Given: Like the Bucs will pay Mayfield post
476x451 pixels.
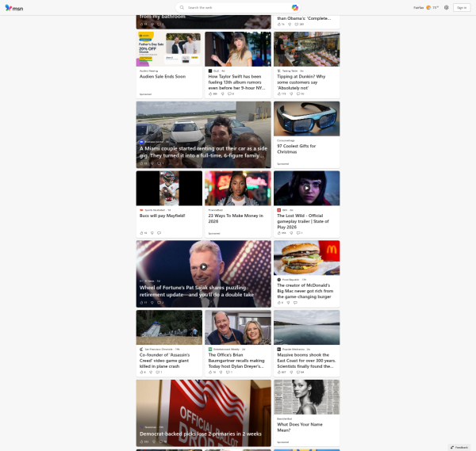Looking at the screenshot, I should coord(141,233).
